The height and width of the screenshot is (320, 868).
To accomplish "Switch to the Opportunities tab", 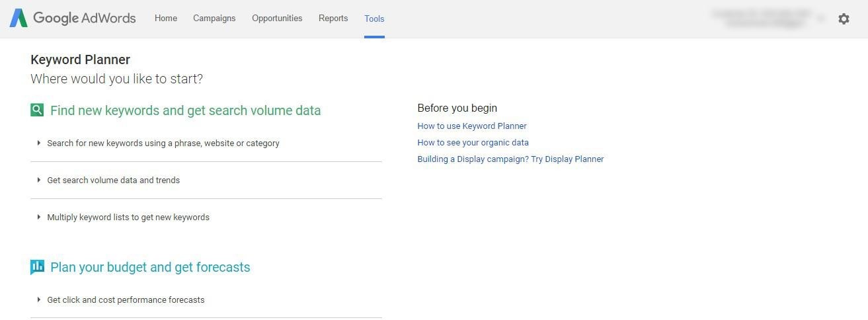I will pyautogui.click(x=277, y=19).
